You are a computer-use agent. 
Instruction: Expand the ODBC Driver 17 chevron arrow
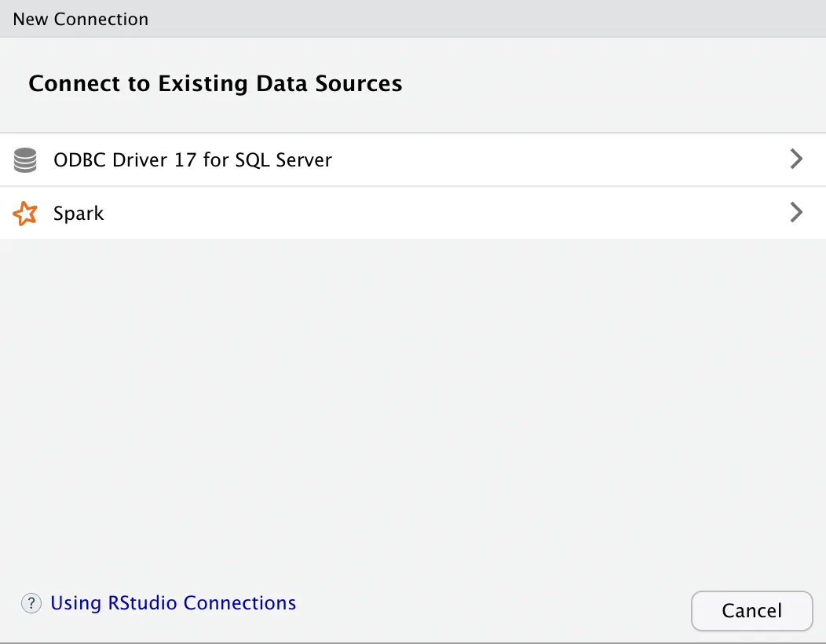[x=796, y=159]
